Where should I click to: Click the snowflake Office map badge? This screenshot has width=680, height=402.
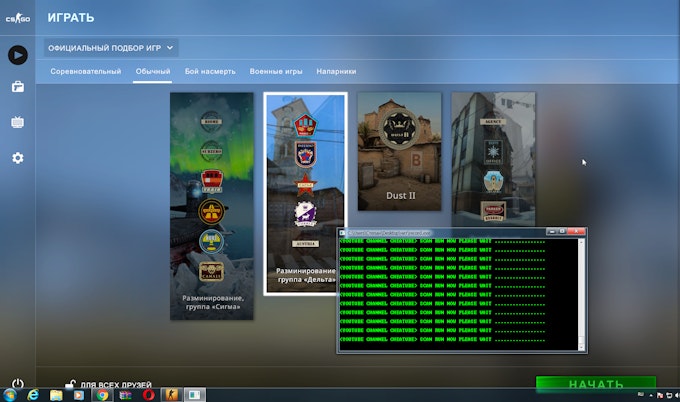click(x=493, y=152)
